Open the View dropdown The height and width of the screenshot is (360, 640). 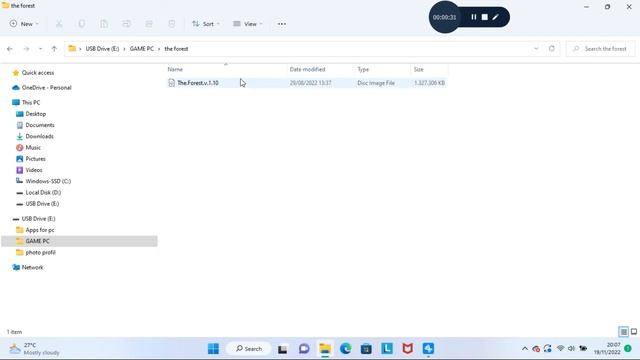pyautogui.click(x=247, y=24)
